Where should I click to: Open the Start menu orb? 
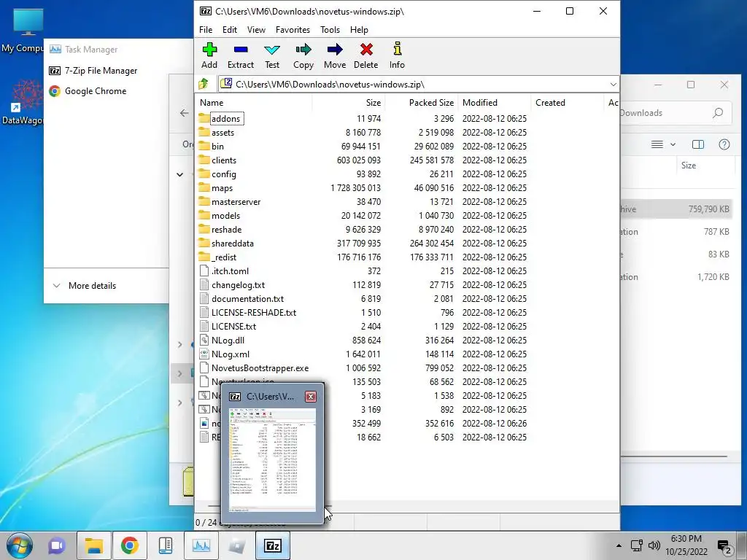pos(20,545)
